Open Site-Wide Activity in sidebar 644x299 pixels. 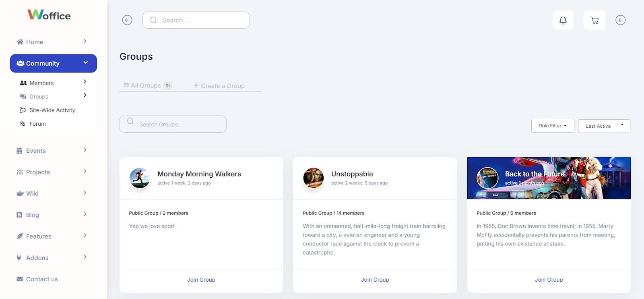click(52, 110)
